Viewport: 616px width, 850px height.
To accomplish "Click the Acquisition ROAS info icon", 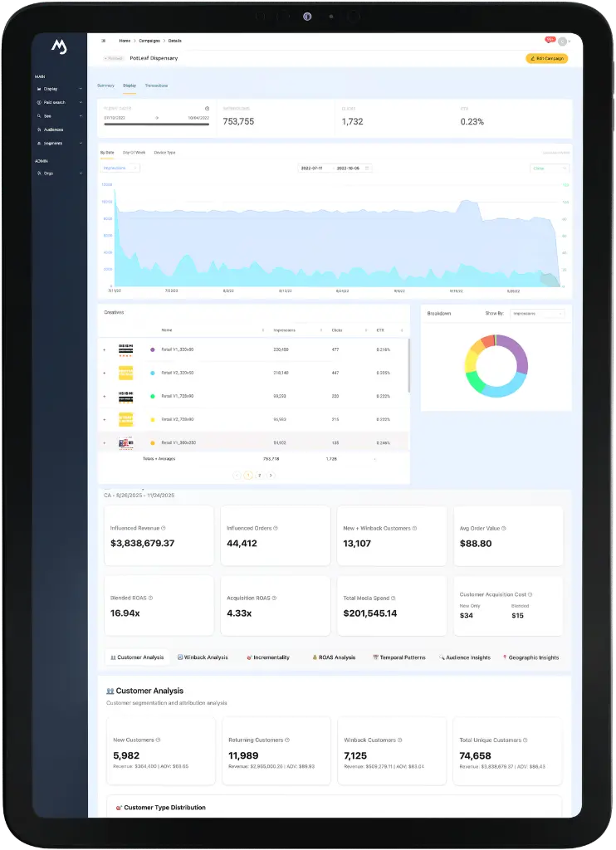I will click(275, 598).
